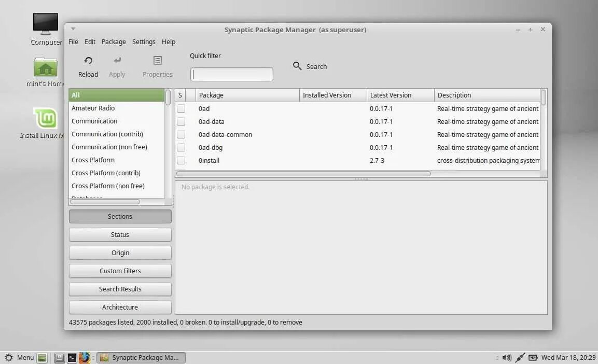
Task: Sort by the S status column header
Action: coord(180,95)
